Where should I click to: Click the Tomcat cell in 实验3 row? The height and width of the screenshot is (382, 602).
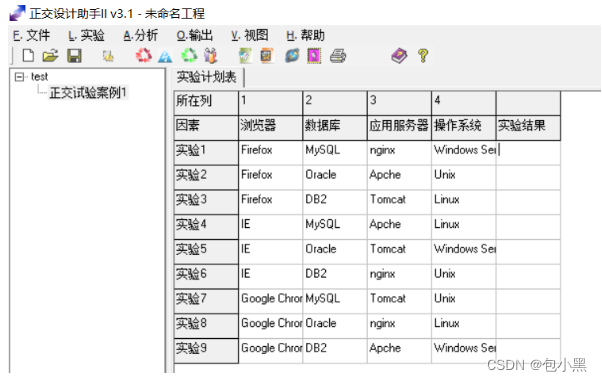click(399, 202)
